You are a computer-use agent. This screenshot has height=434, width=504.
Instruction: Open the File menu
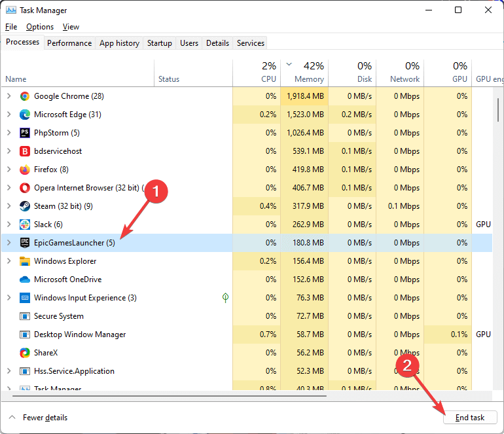(11, 27)
